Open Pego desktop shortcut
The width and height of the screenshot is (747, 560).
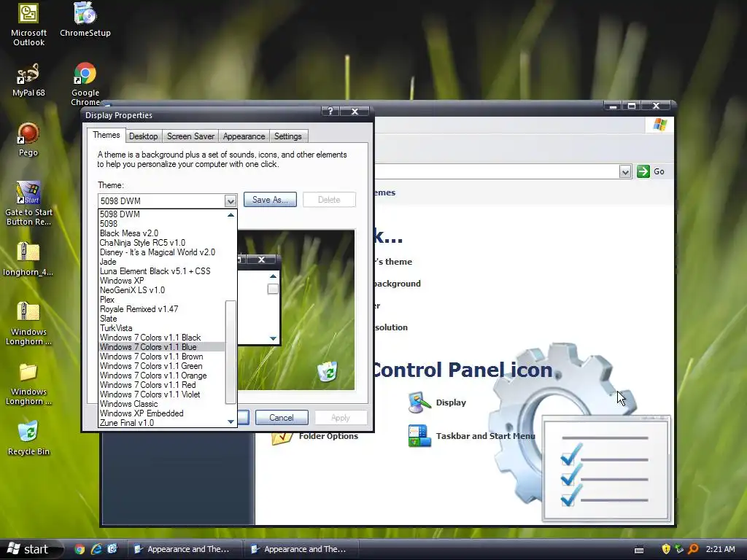[28, 139]
